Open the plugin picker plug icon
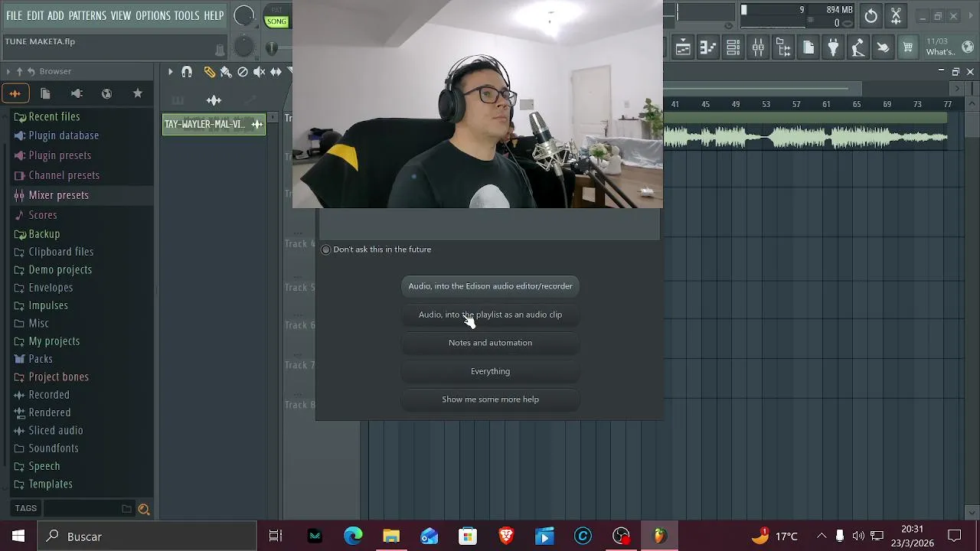Image resolution: width=980 pixels, height=551 pixels. tap(833, 48)
